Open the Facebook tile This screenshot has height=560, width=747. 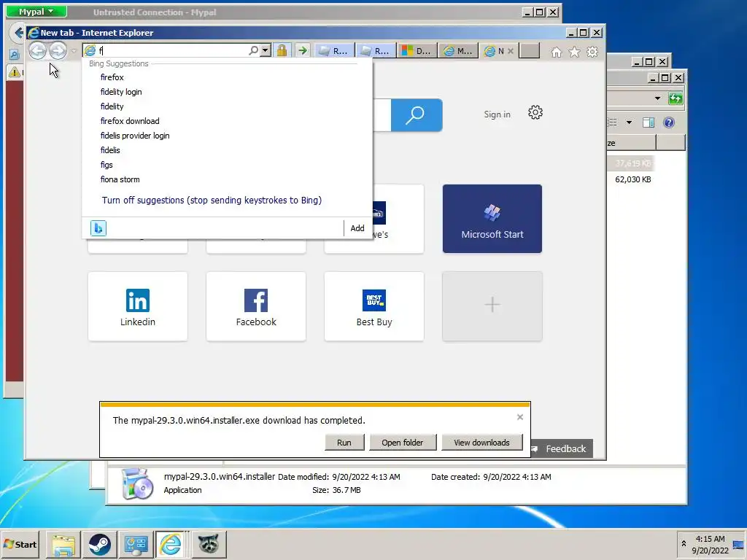256,306
